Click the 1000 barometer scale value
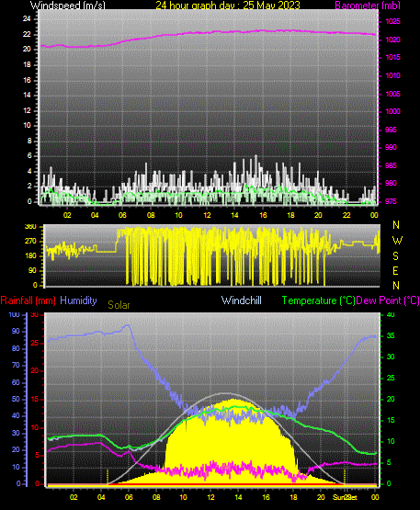Image resolution: width=420 pixels, height=510 pixels. tap(393, 111)
